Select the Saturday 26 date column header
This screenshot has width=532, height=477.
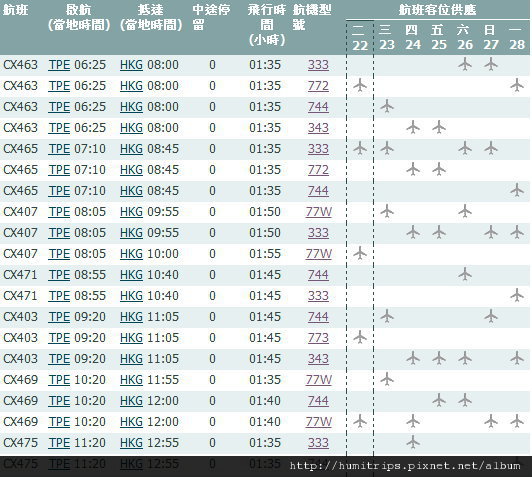pyautogui.click(x=465, y=37)
